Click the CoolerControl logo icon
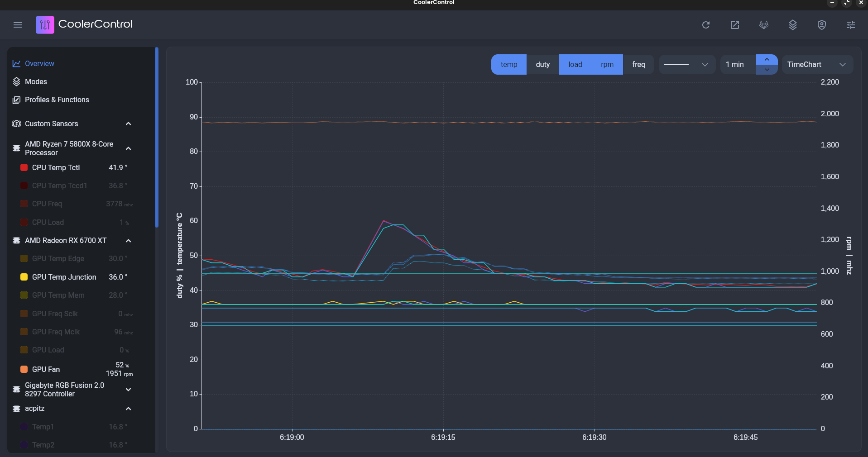 point(45,25)
